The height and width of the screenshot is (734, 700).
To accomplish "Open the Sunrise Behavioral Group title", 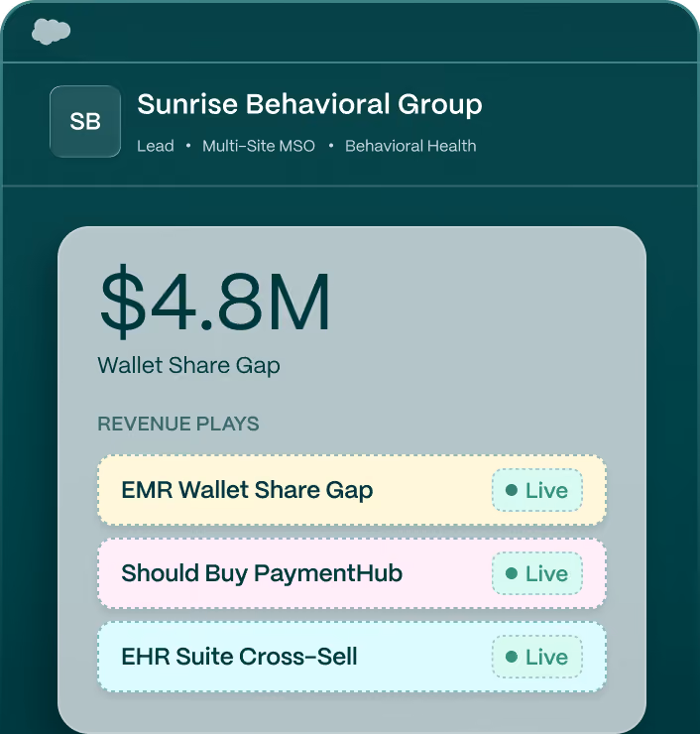I will (x=309, y=104).
